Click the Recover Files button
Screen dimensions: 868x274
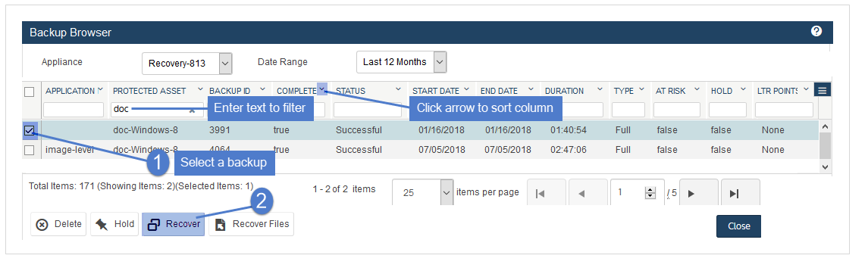point(252,224)
